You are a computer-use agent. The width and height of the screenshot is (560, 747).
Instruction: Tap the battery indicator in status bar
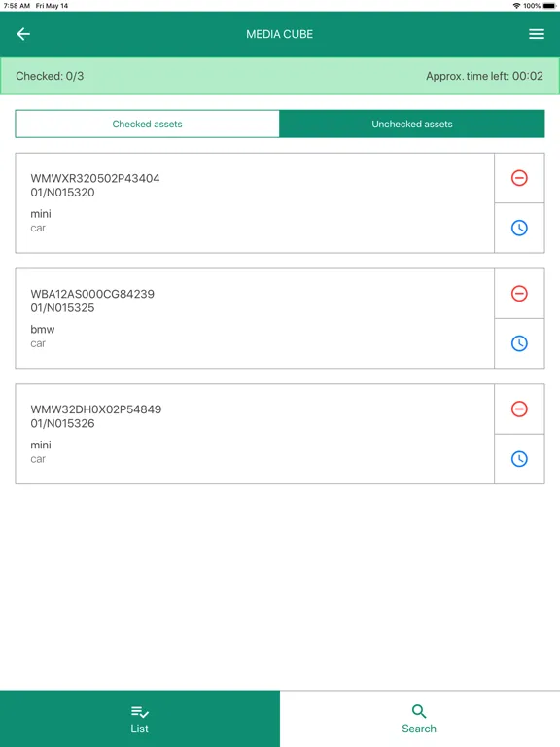pos(549,6)
